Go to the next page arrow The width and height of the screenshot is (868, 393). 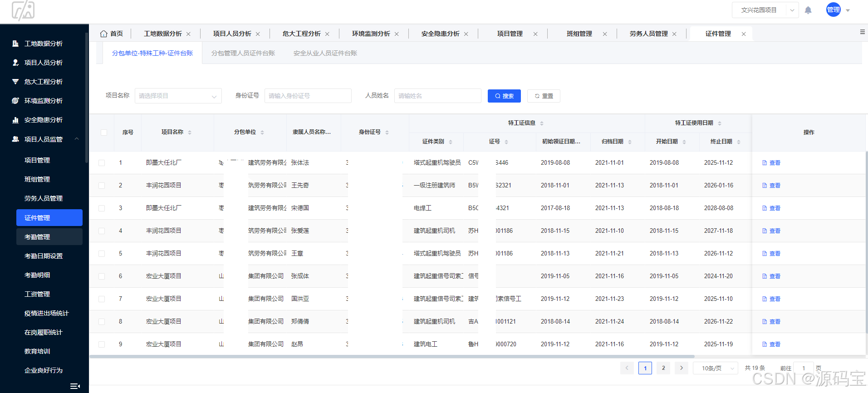(x=681, y=368)
